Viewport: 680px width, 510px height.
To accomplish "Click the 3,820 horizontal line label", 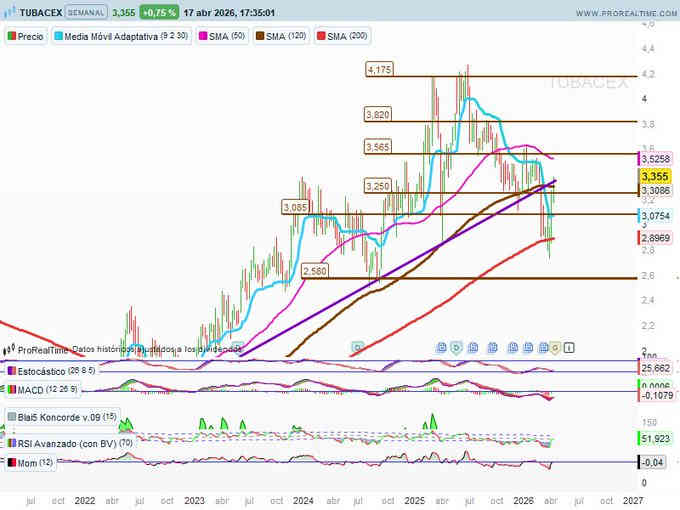I will pos(378,116).
